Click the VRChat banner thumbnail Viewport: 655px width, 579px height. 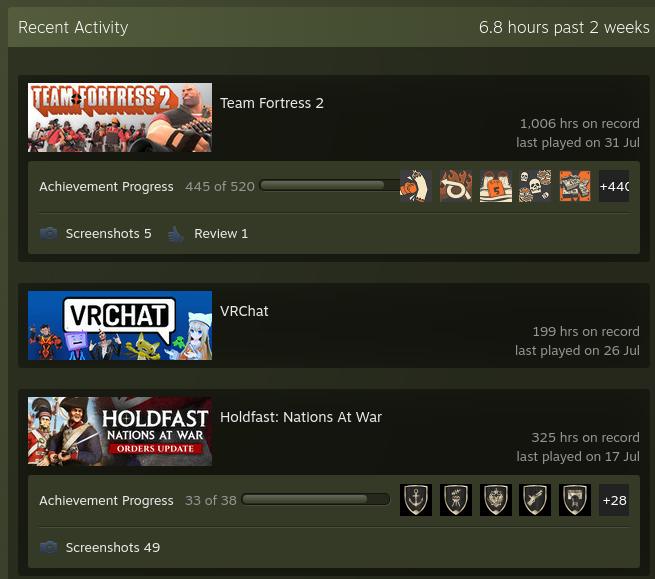(120, 325)
